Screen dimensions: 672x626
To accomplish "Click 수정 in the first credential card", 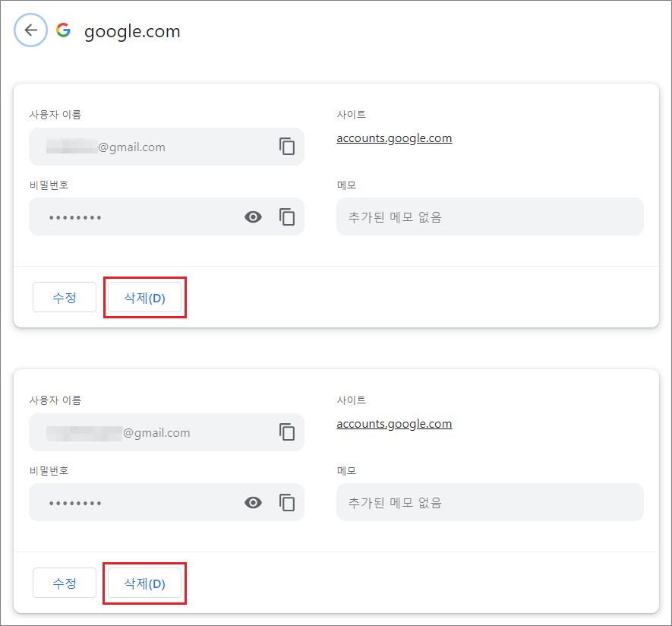I will point(65,297).
